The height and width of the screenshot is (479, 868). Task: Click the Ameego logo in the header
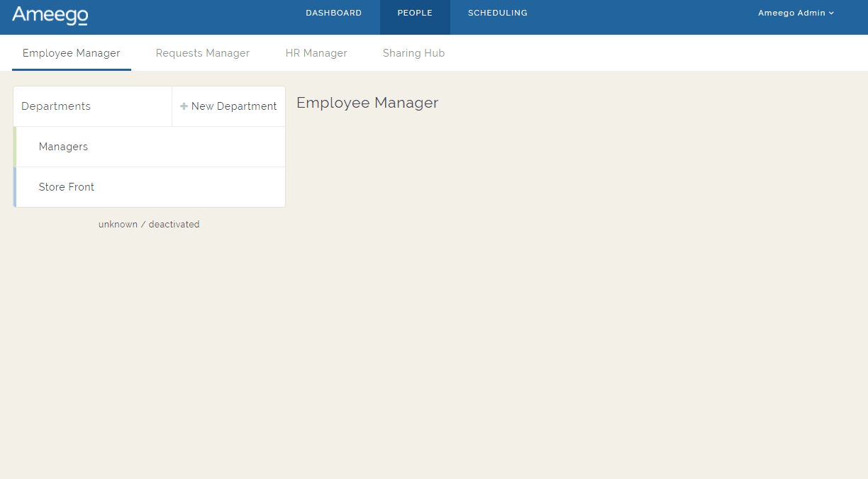[50, 16]
